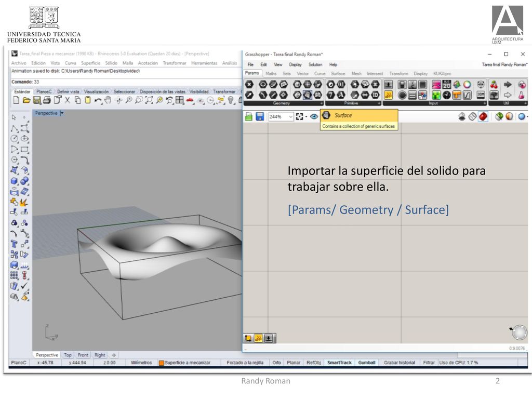Add a new viewport tab with plus icon

point(114,355)
